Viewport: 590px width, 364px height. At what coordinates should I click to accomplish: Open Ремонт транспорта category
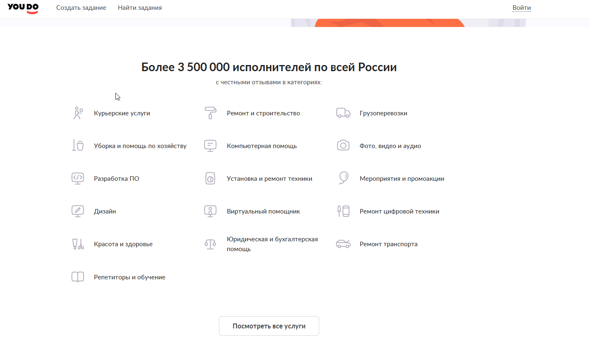pyautogui.click(x=388, y=244)
